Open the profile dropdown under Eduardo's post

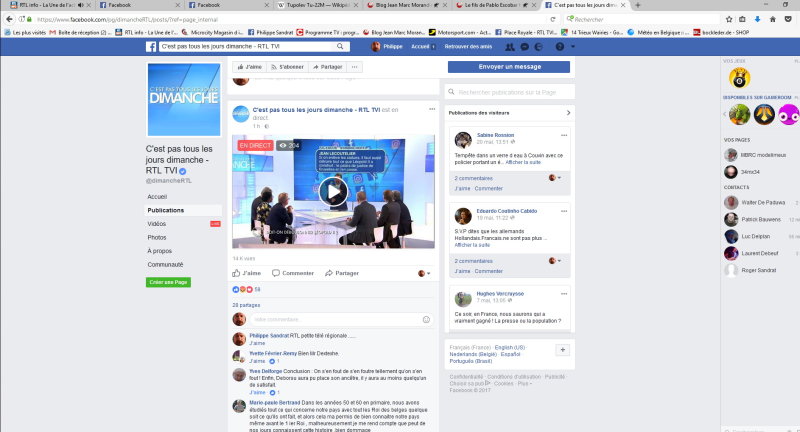click(555, 261)
